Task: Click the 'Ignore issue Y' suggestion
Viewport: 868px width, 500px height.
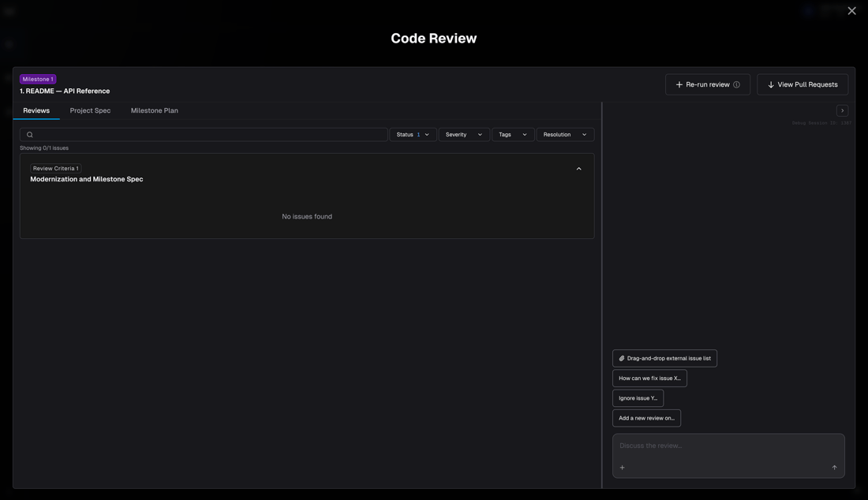Action: 638,398
